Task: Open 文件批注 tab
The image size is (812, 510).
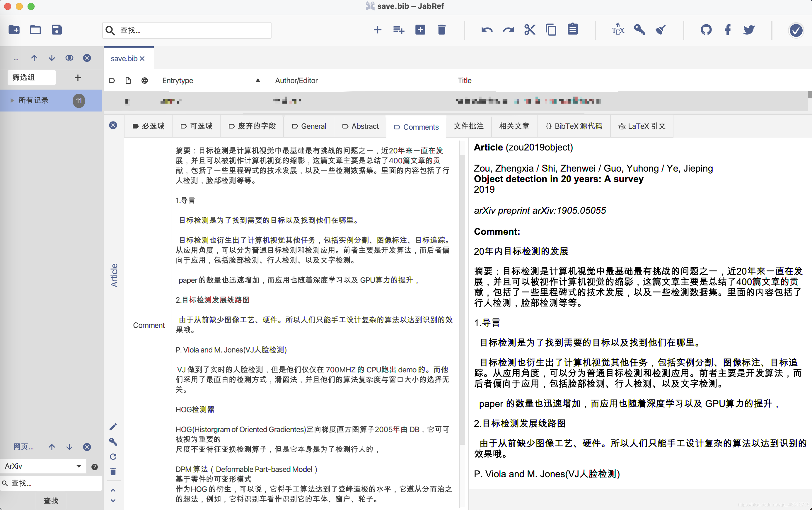Action: point(468,126)
